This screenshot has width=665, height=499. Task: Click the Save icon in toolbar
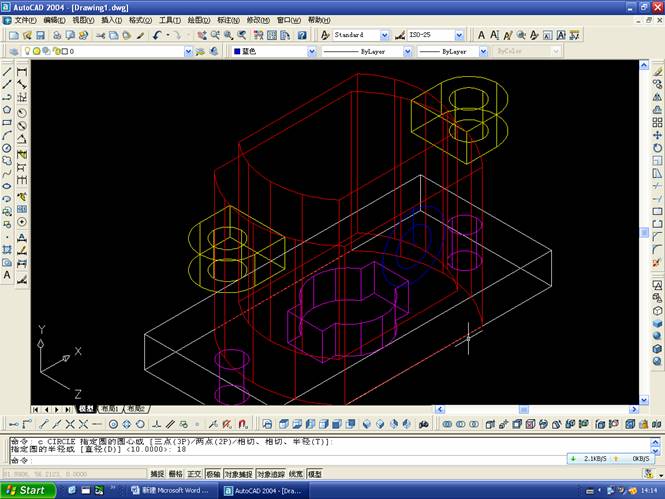click(x=41, y=35)
